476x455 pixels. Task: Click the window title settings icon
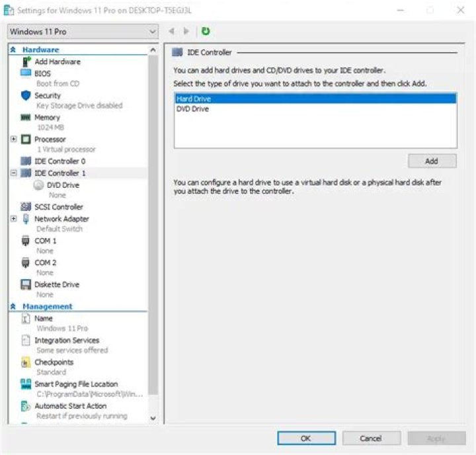pyautogui.click(x=9, y=11)
